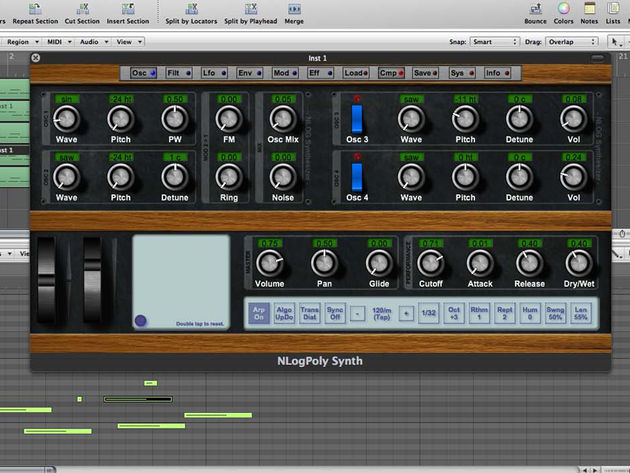Click the Len 55% button

(581, 313)
